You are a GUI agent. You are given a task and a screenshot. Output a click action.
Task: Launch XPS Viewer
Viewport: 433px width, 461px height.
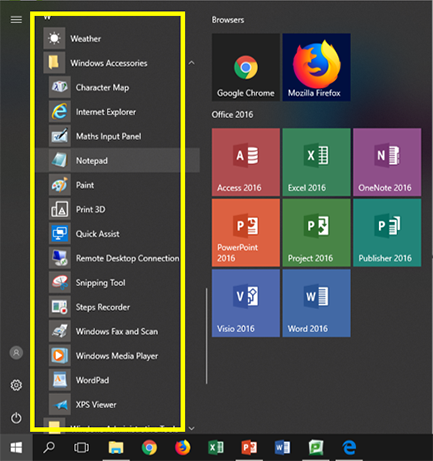118,404
